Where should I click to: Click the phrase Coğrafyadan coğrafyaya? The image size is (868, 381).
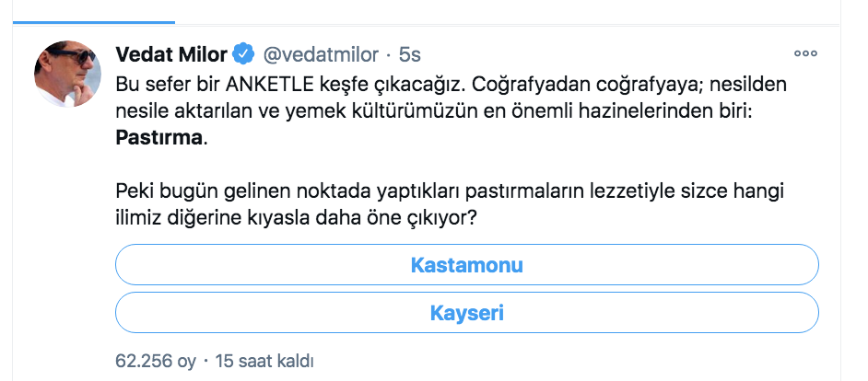[x=562, y=86]
